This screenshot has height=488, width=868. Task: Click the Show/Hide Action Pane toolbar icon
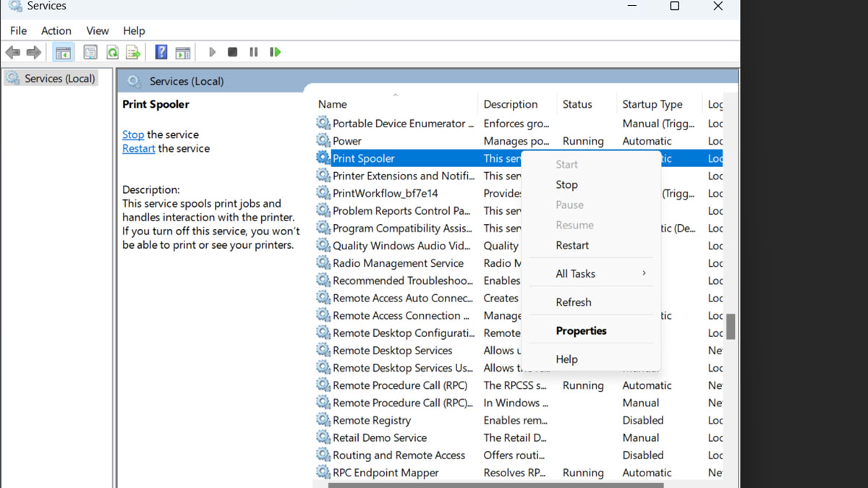pos(183,52)
